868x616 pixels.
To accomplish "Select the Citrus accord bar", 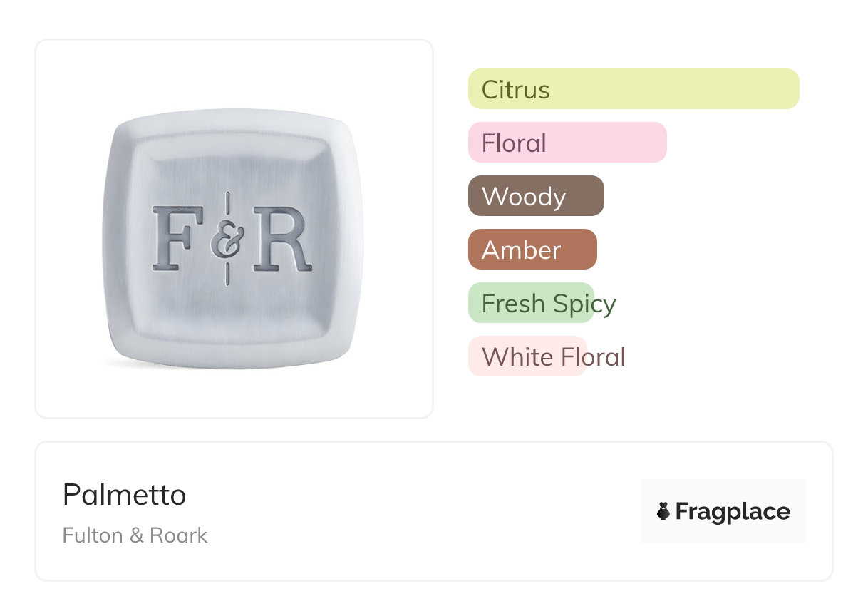I will 633,89.
